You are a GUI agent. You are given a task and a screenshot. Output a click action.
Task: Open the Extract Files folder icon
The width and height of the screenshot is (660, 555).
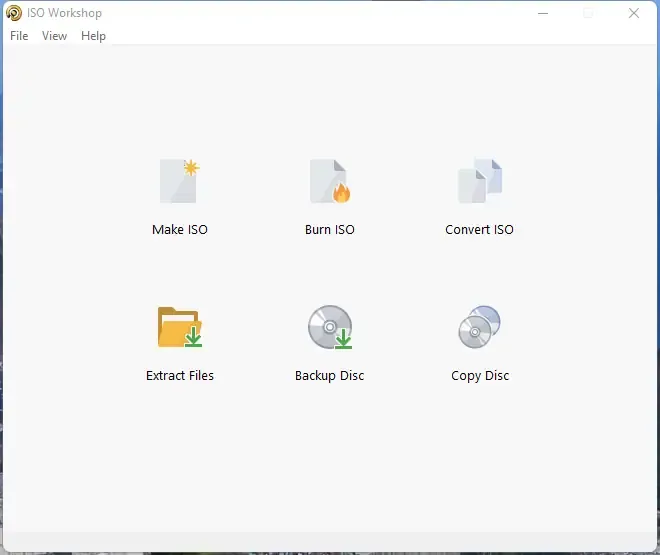point(180,327)
